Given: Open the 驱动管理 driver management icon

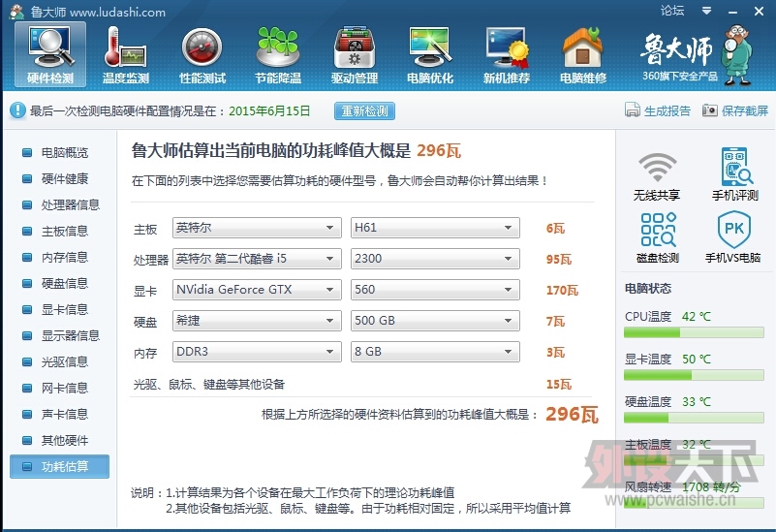Looking at the screenshot, I should pos(355,54).
